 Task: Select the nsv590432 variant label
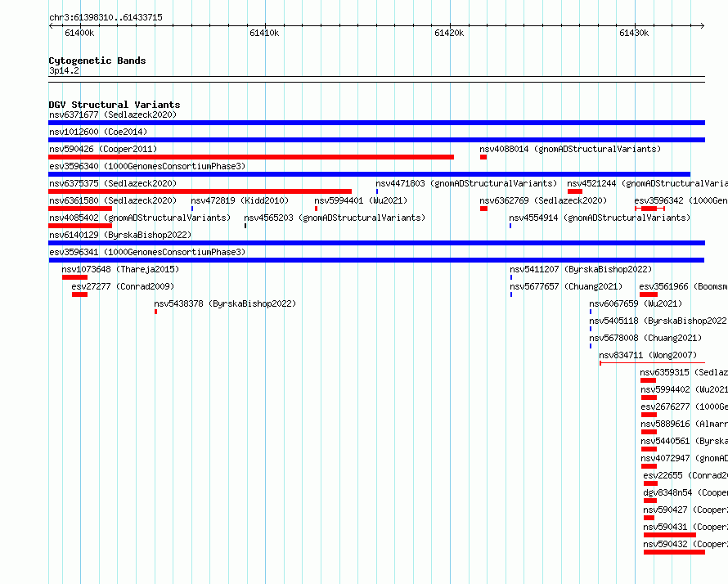pos(685,544)
